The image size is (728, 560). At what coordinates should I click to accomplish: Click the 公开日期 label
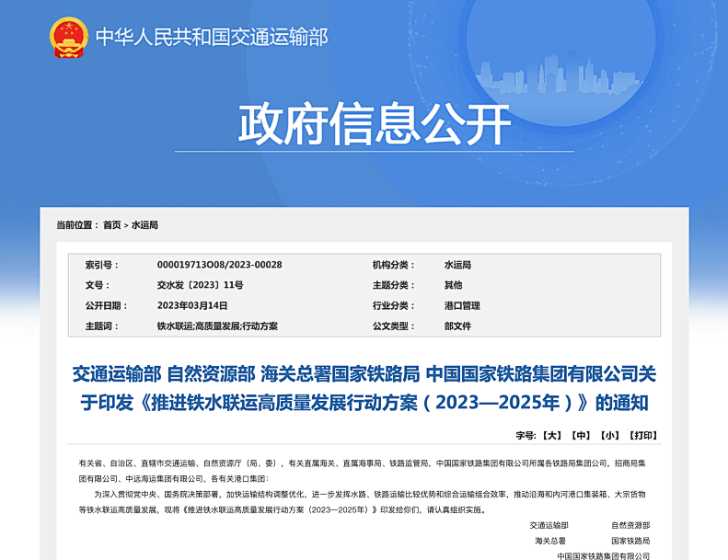point(107,306)
